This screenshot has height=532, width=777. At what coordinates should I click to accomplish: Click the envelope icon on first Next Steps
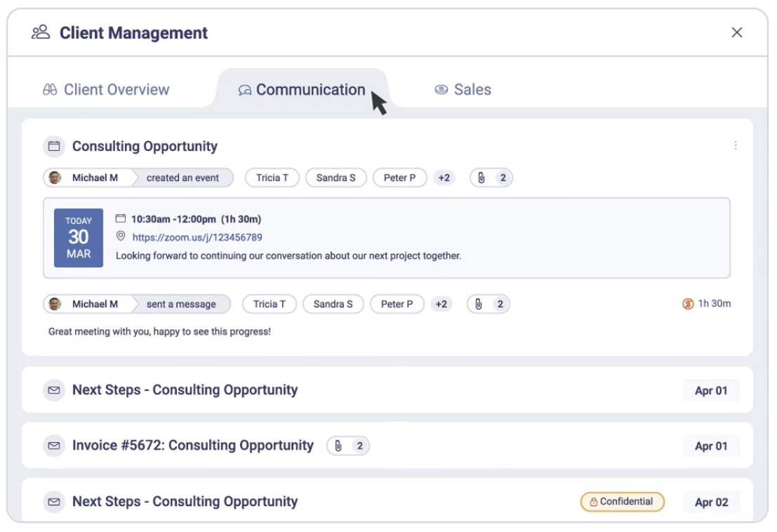pyautogui.click(x=53, y=390)
